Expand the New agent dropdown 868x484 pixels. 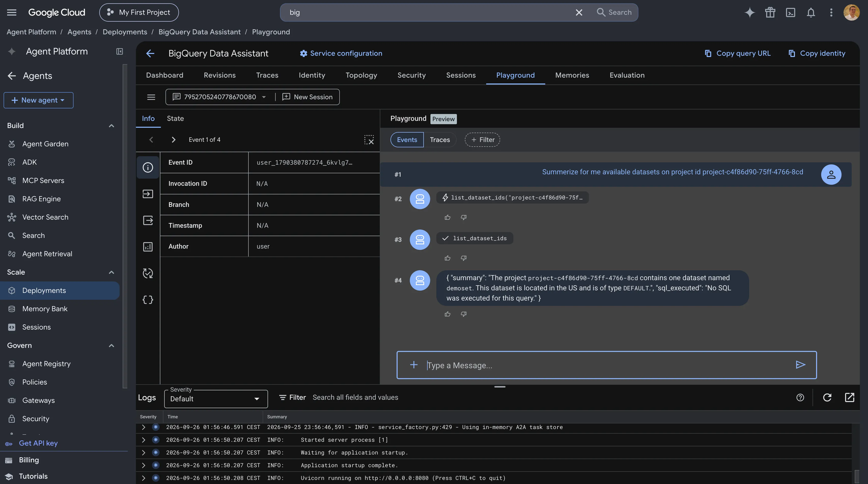(38, 100)
